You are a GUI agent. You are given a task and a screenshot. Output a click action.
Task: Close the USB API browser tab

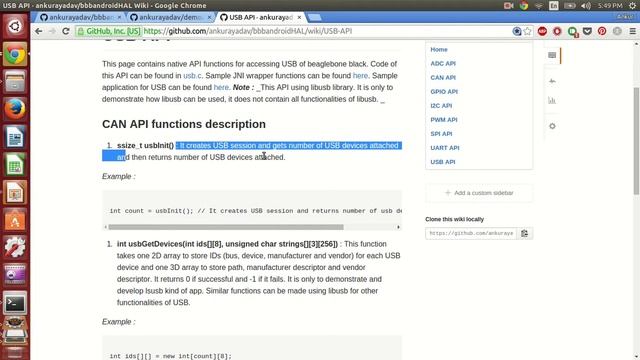[x=299, y=17]
